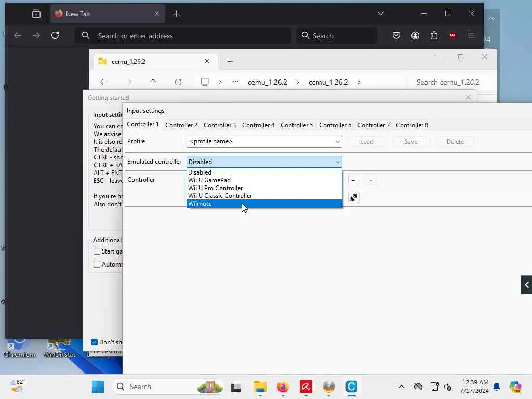Open the Firefox extensions puzzle icon

coord(434,36)
